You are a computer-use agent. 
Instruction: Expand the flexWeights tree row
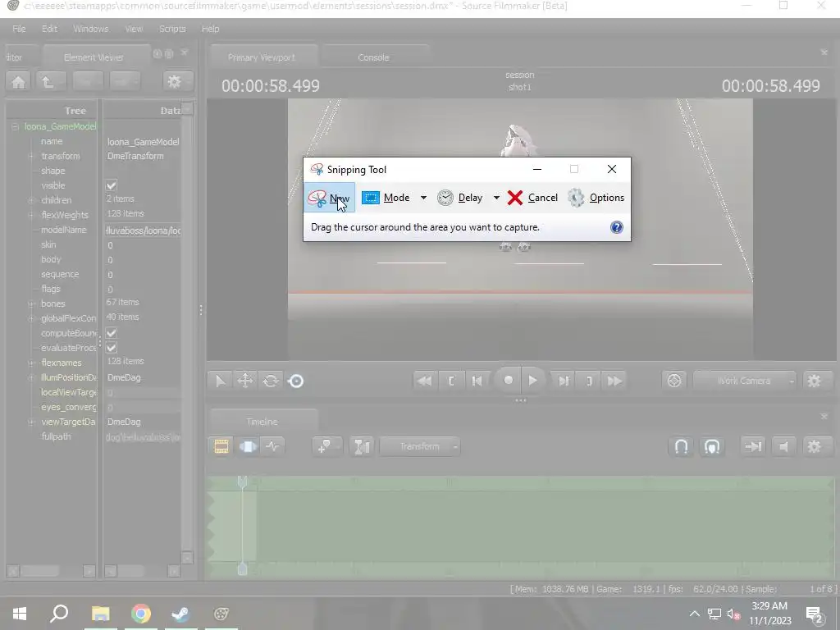coord(31,215)
